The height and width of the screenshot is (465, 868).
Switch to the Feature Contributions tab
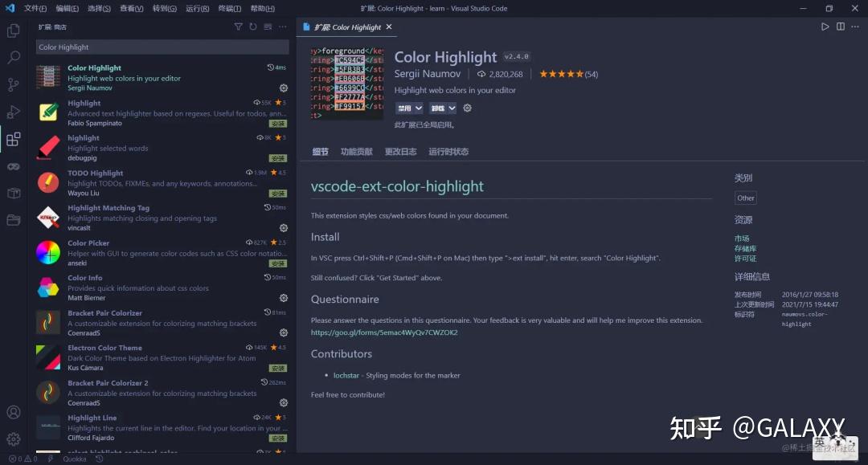click(357, 152)
